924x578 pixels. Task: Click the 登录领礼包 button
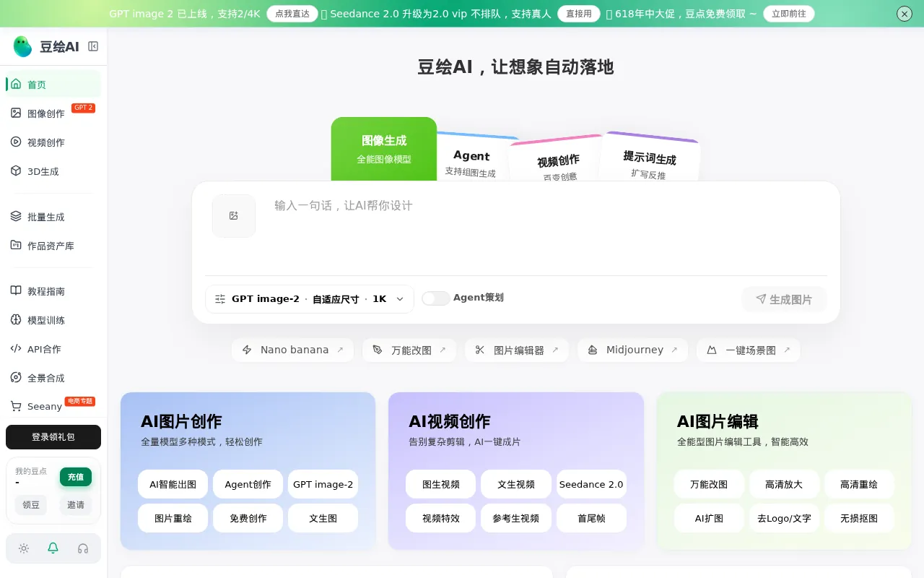(53, 437)
